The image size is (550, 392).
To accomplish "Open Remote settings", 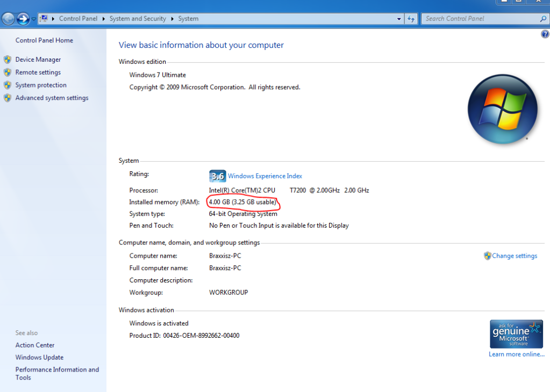I will 38,72.
